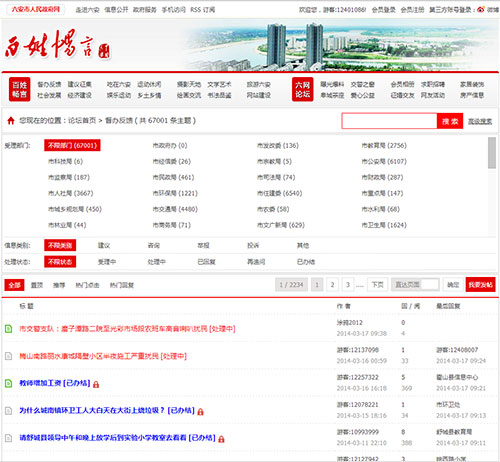This screenshot has height=462, width=500.
Task: Switch to the 热门点击 tab
Action: (87, 285)
